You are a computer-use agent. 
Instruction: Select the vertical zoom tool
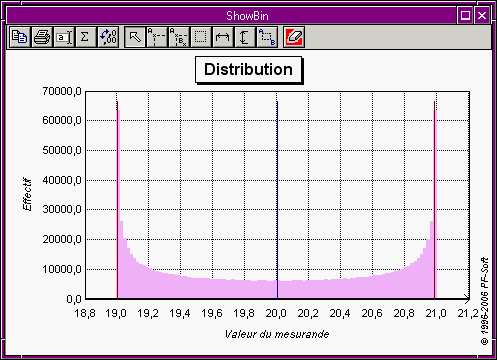[245, 37]
